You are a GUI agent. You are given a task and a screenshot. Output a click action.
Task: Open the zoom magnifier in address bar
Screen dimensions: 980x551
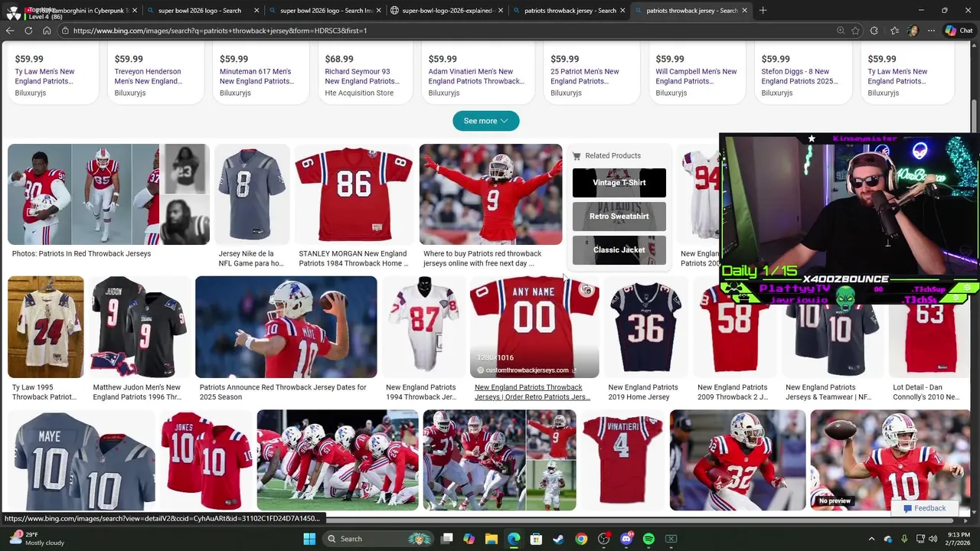pyautogui.click(x=841, y=31)
